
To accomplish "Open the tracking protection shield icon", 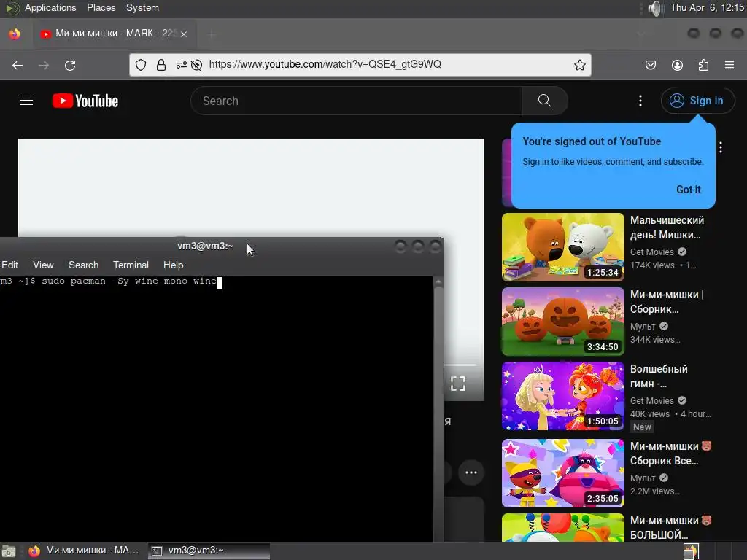I will (x=141, y=65).
